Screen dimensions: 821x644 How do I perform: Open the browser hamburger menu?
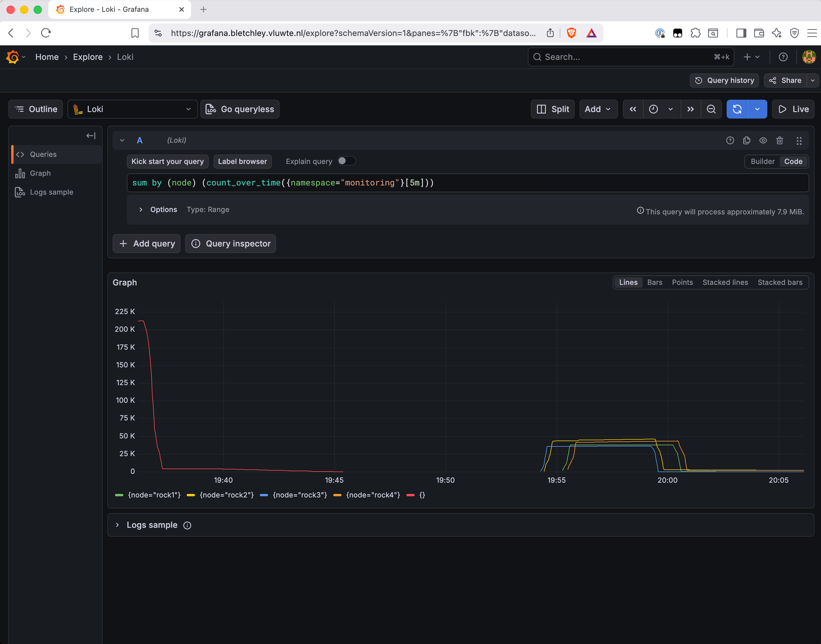[x=812, y=33]
